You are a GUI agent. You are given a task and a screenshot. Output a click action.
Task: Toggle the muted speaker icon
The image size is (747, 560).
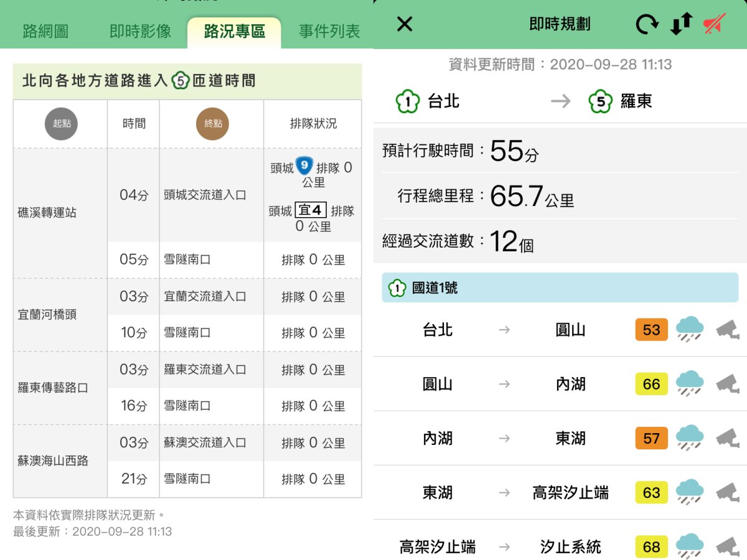coord(714,24)
